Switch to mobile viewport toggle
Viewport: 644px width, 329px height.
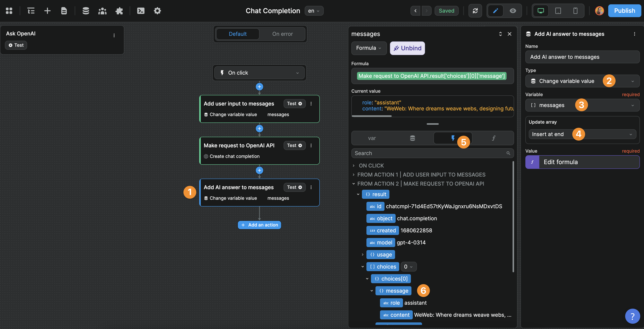(575, 11)
